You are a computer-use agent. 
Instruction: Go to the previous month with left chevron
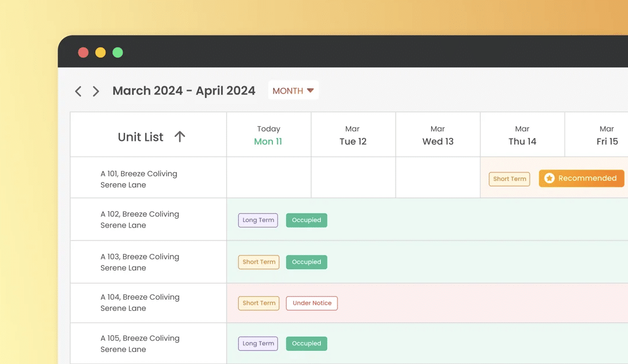pos(78,91)
